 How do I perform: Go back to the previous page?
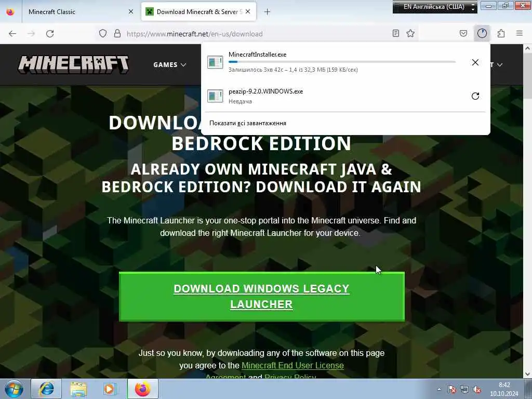(12, 34)
